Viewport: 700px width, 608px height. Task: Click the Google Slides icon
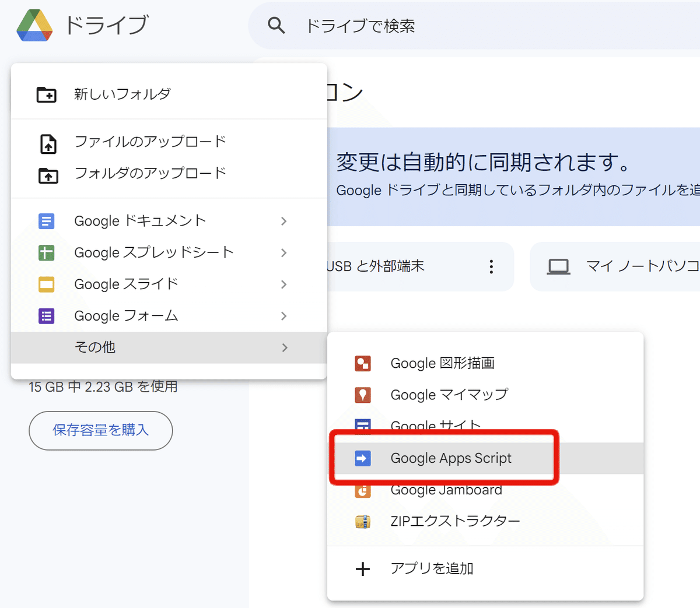tap(46, 284)
